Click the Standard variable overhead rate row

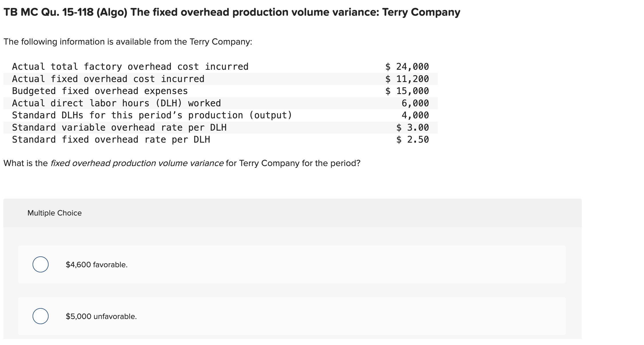[x=119, y=127]
